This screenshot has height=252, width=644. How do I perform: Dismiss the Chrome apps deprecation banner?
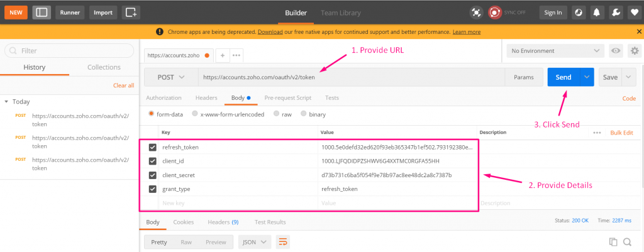click(x=639, y=31)
